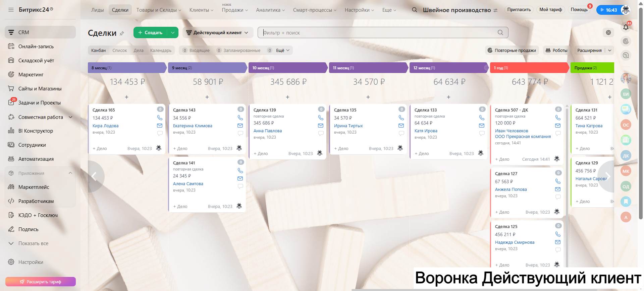Click the email icon on the Сделка 127 card
This screenshot has width=644, height=291.
tap(558, 189)
